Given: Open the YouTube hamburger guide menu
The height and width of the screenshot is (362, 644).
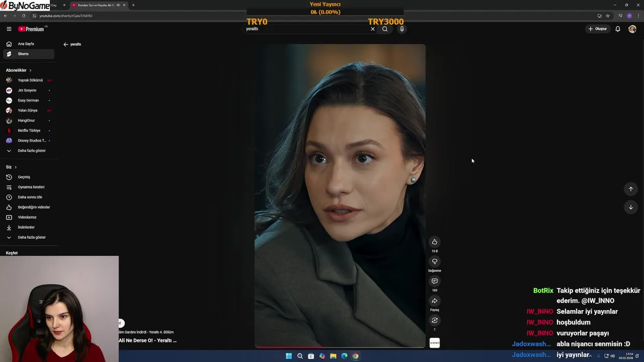Looking at the screenshot, I should click(9, 29).
